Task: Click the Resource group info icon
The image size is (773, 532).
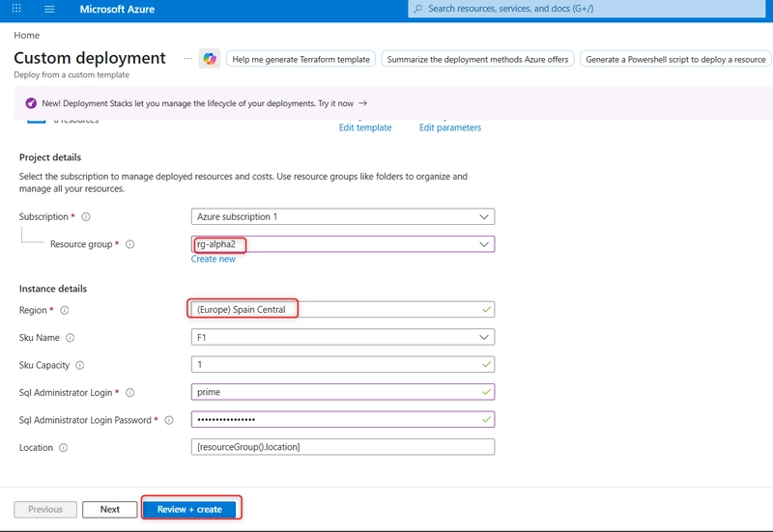Action: 130,244
